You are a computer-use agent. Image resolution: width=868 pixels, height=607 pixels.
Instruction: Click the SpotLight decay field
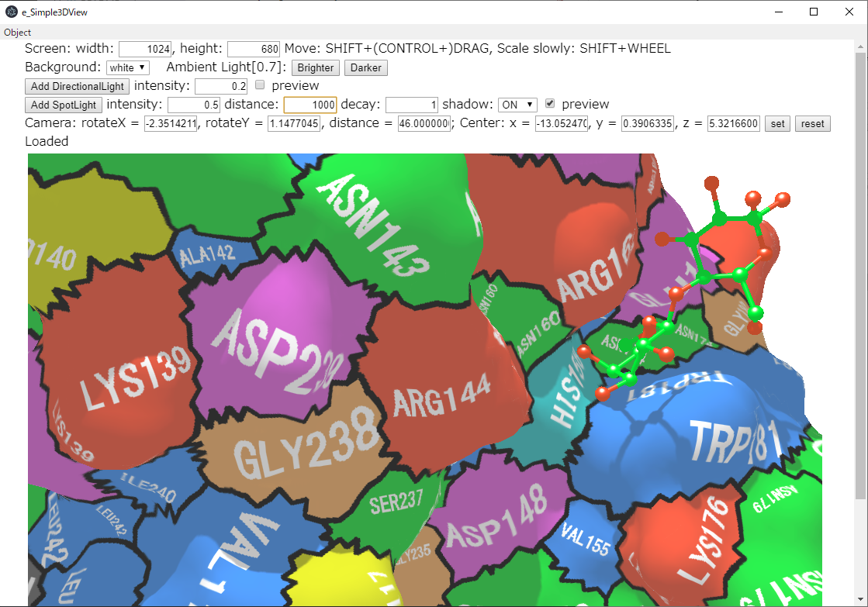point(412,105)
